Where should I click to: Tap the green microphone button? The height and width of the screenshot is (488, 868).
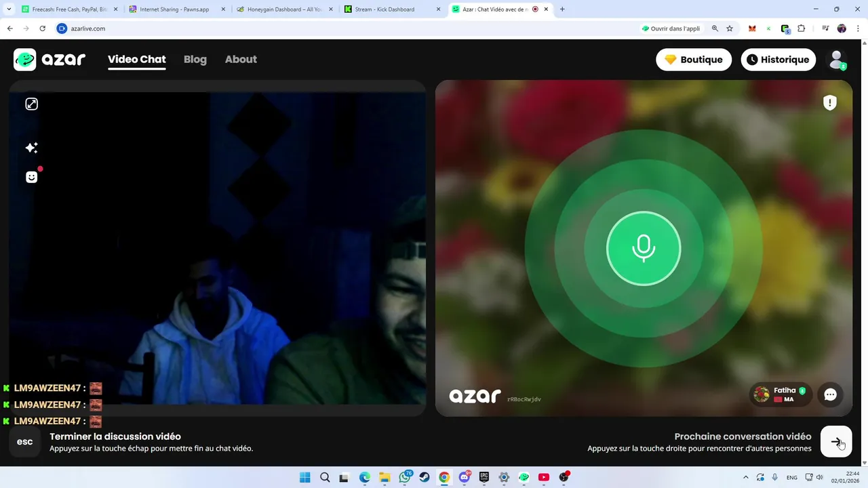tap(644, 248)
